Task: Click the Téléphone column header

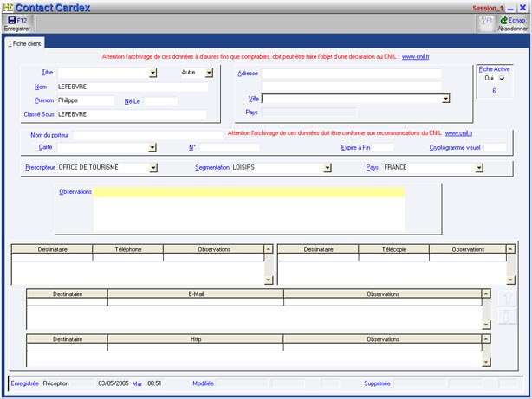Action: click(128, 249)
